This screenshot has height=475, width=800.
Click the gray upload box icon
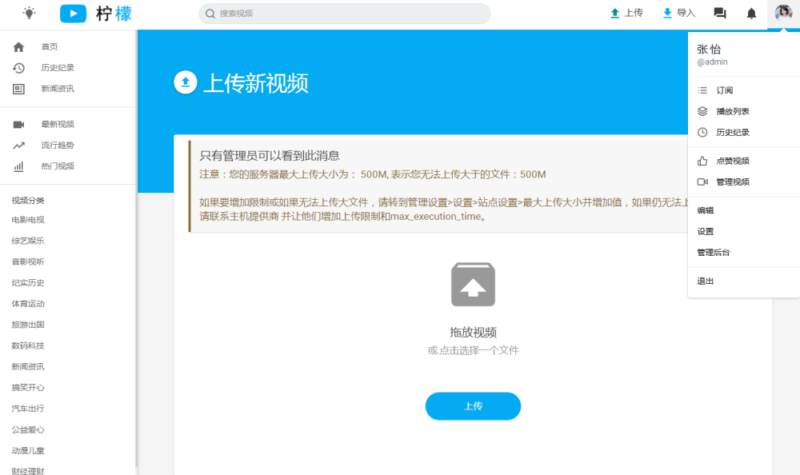tap(473, 284)
